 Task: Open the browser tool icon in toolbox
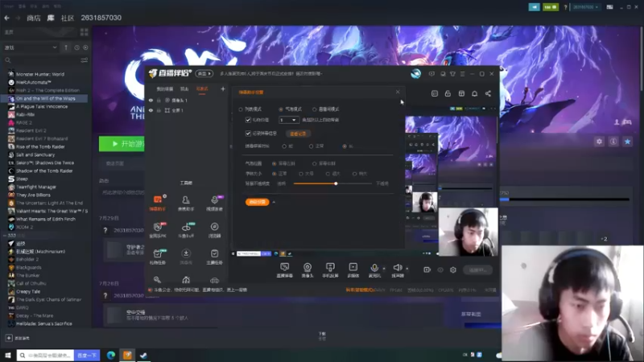click(214, 230)
